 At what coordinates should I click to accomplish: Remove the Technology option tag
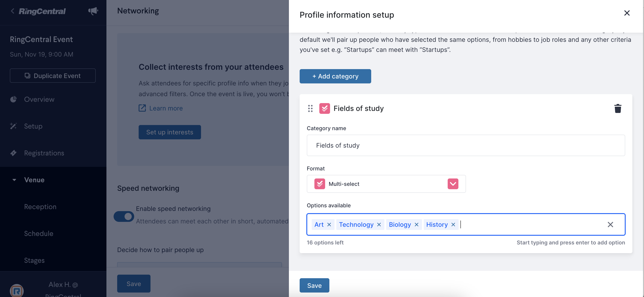point(379,225)
